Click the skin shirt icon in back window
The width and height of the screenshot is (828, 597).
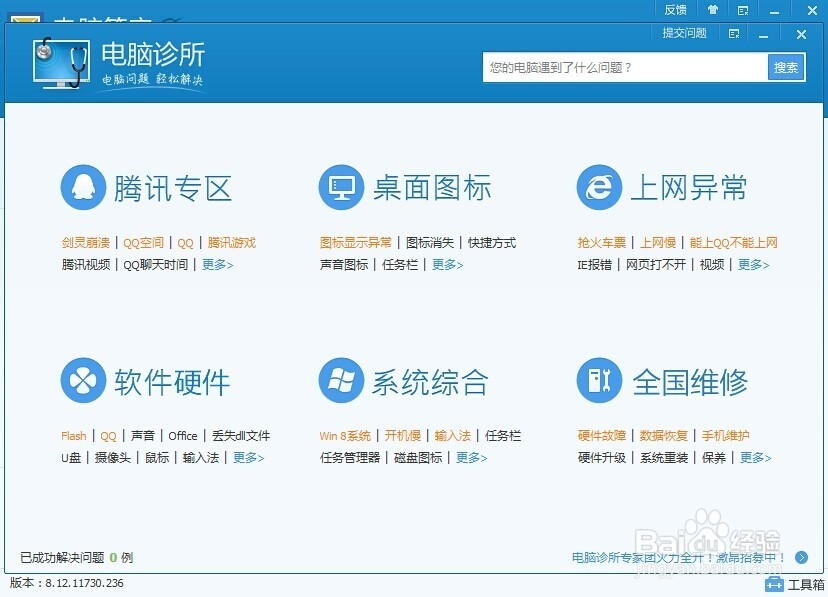coord(713,10)
